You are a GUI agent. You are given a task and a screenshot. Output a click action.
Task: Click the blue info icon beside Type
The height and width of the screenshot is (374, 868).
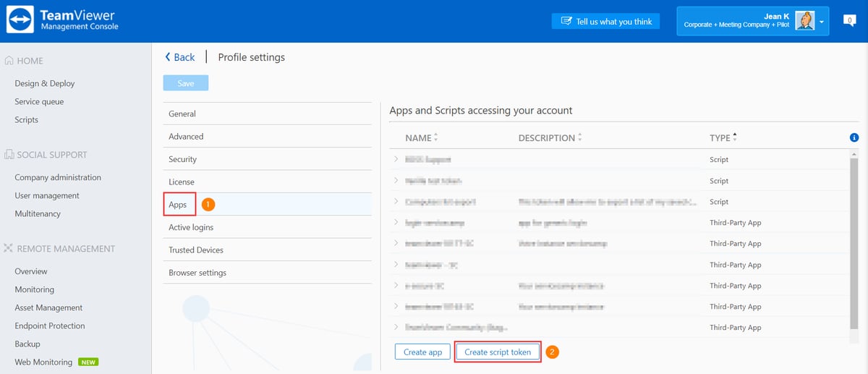click(x=854, y=137)
